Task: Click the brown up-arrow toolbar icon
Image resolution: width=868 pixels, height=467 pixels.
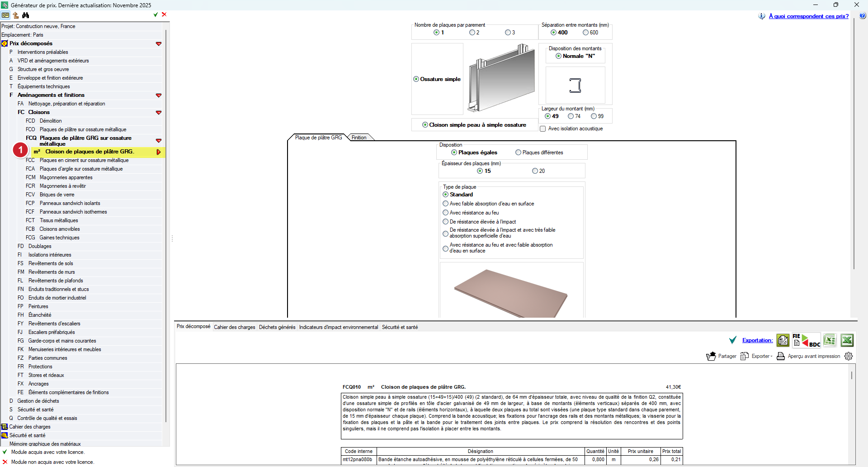Action: 16,15
